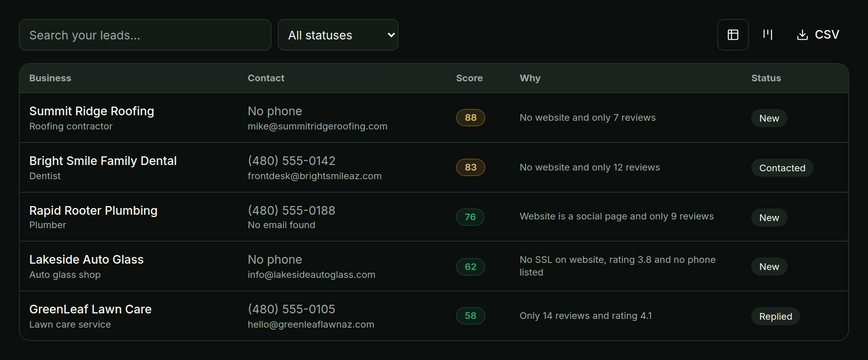The image size is (868, 360).
Task: Click 'No email found' under Rapid Rooter
Action: (281, 225)
